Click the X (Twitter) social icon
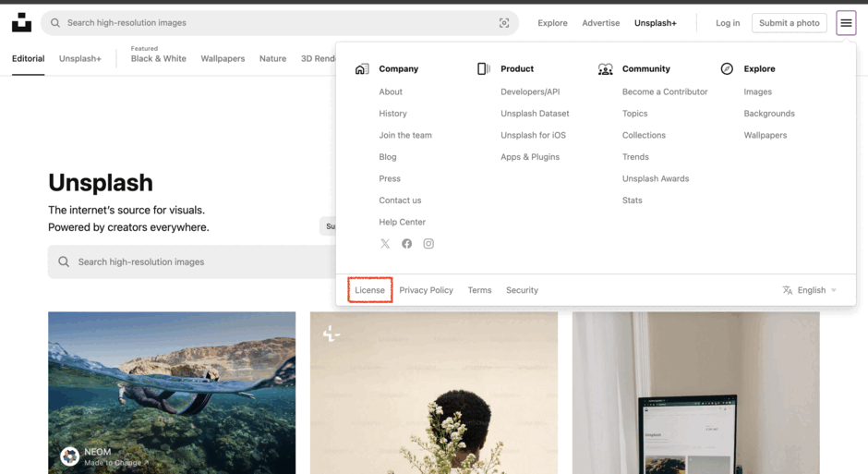 385,244
